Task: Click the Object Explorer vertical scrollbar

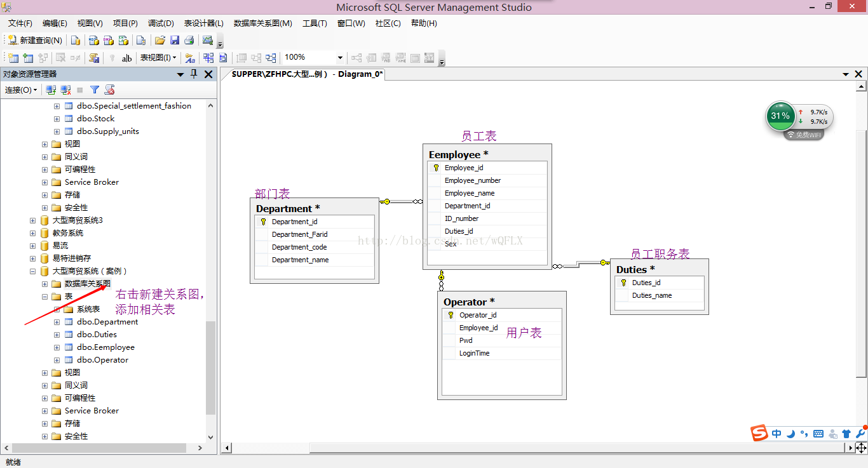Action: [211, 368]
